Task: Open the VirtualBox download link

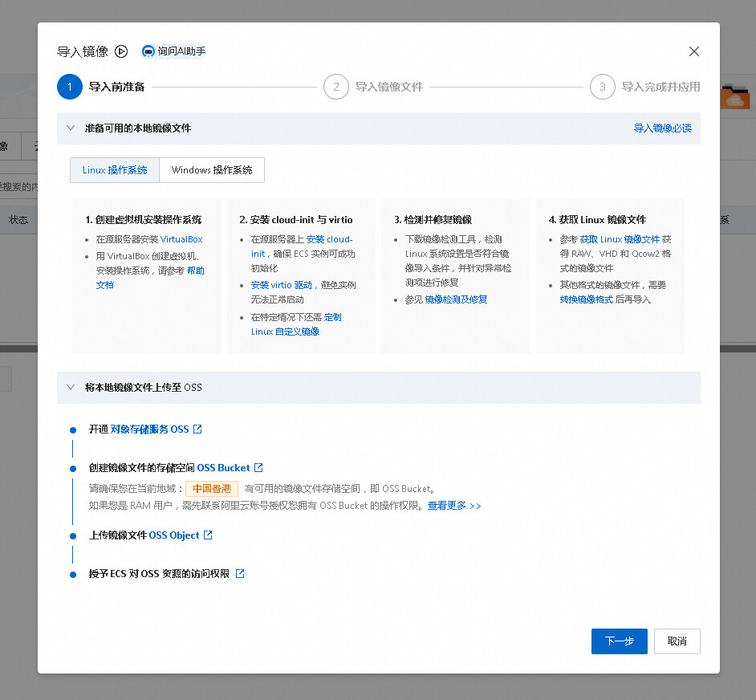Action: pyautogui.click(x=181, y=239)
